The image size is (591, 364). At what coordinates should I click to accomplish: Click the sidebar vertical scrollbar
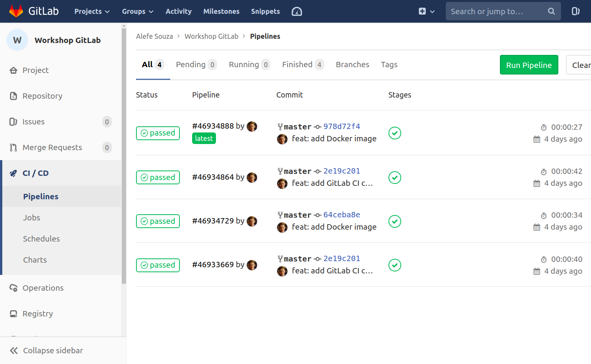click(124, 156)
